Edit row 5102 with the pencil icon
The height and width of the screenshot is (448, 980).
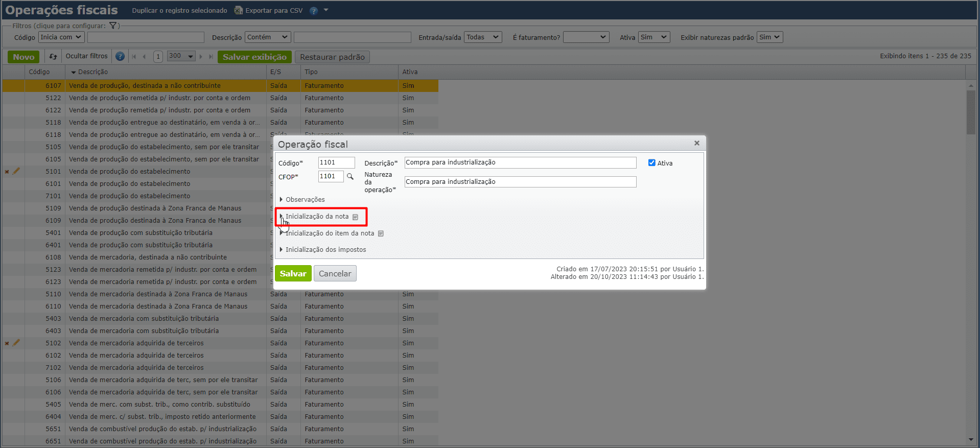[16, 343]
